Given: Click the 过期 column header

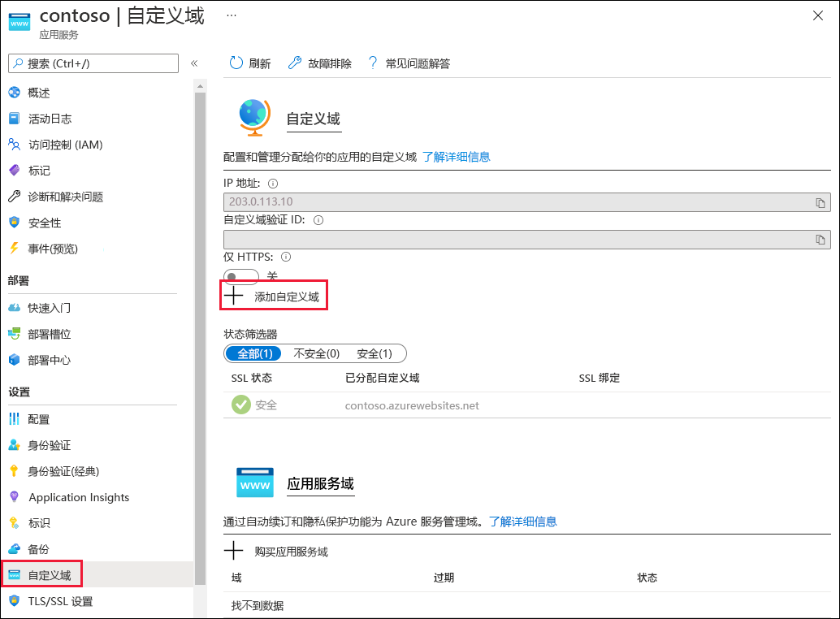Looking at the screenshot, I should [444, 578].
